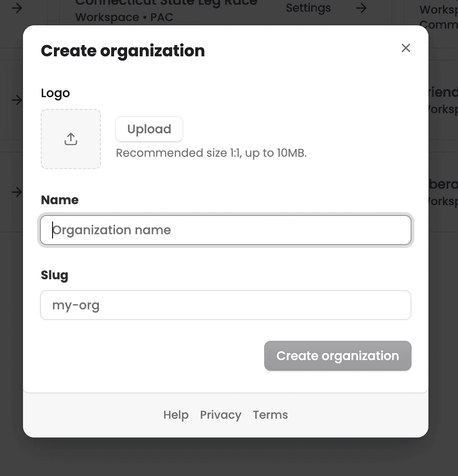Open the Terms link in the footer

pos(270,415)
